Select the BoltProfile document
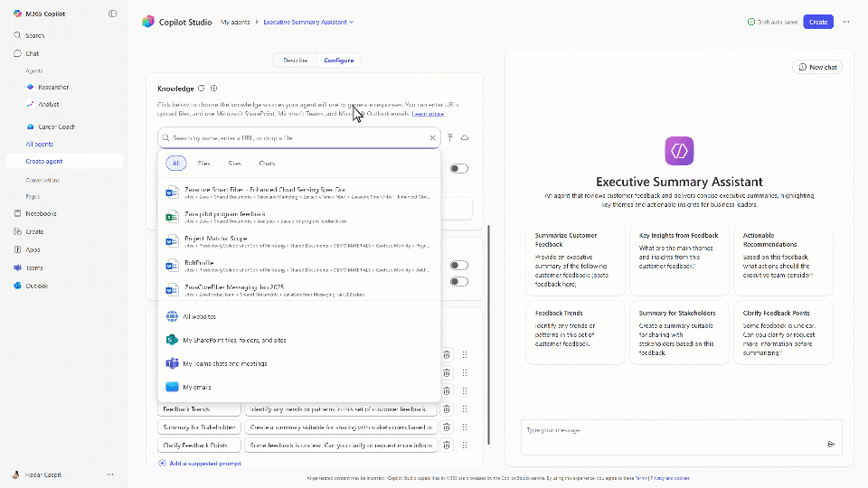This screenshot has height=488, width=868. coord(299,266)
